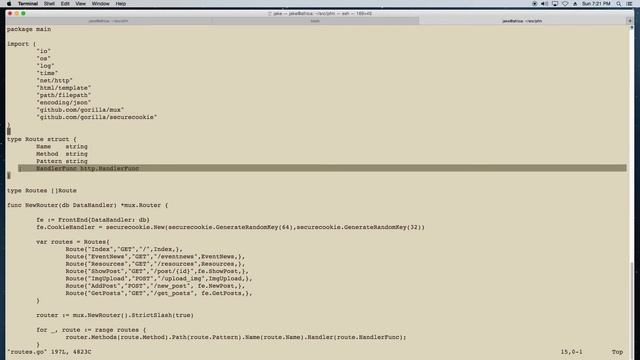The image size is (640, 360).
Task: Open Spotlight search magnifier icon
Action: pos(619,4)
